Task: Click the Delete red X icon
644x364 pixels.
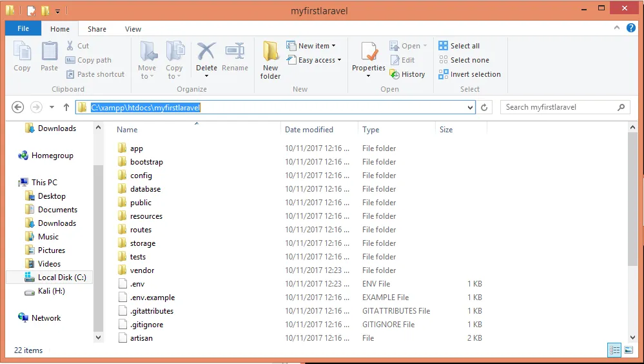Action: tap(206, 52)
